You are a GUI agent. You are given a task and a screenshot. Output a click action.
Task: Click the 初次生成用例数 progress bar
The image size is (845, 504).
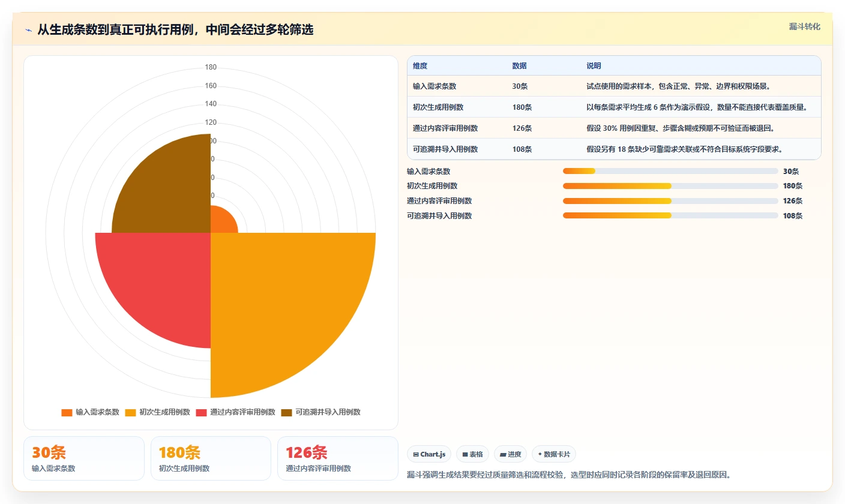670,186
